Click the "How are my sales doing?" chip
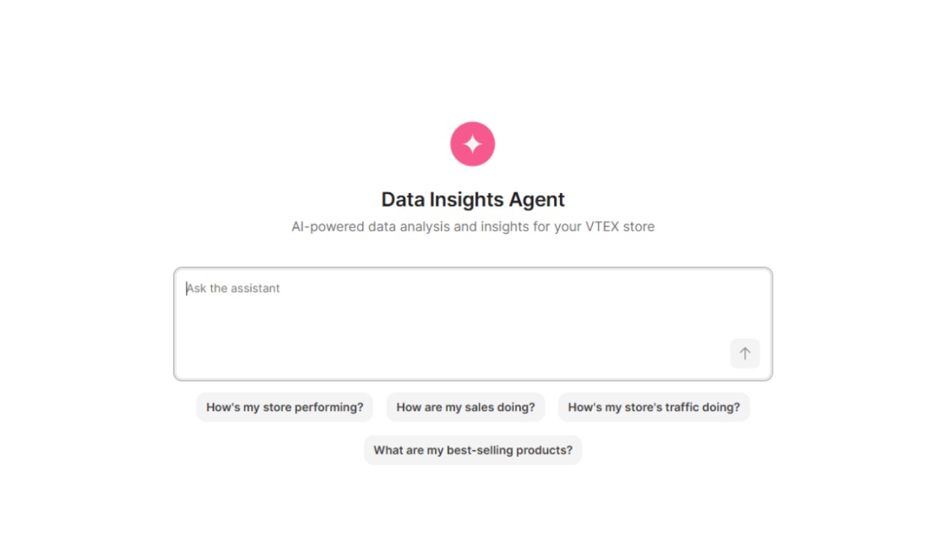The width and height of the screenshot is (926, 560). (466, 407)
